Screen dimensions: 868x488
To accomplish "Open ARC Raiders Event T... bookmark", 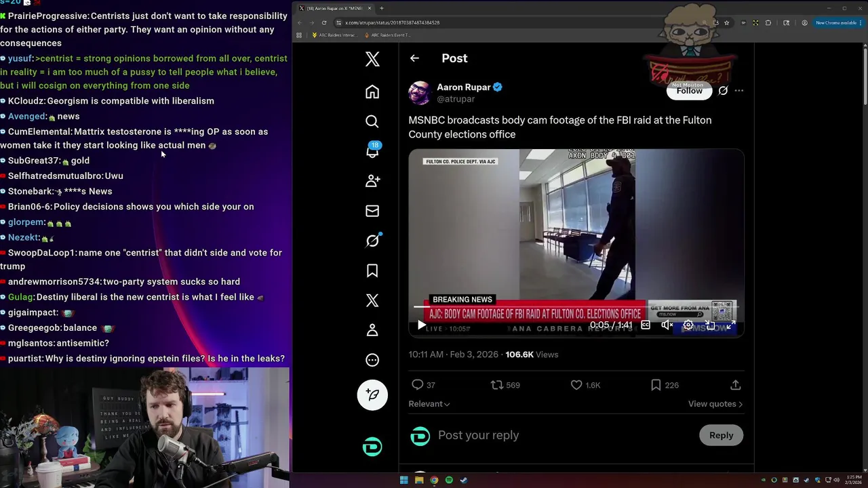I will (x=387, y=35).
